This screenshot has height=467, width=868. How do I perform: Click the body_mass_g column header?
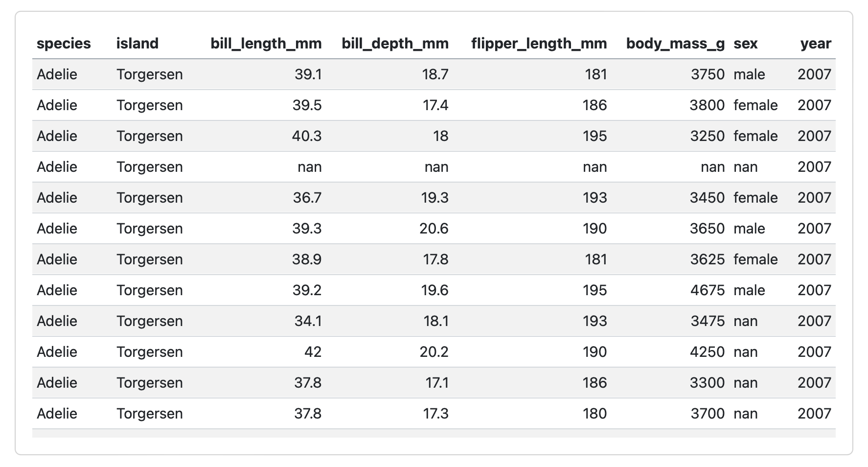click(x=675, y=44)
